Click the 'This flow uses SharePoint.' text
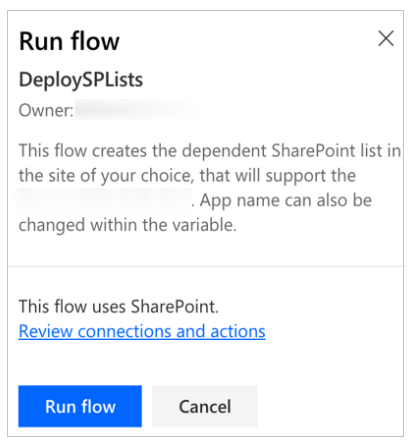 [x=119, y=306]
